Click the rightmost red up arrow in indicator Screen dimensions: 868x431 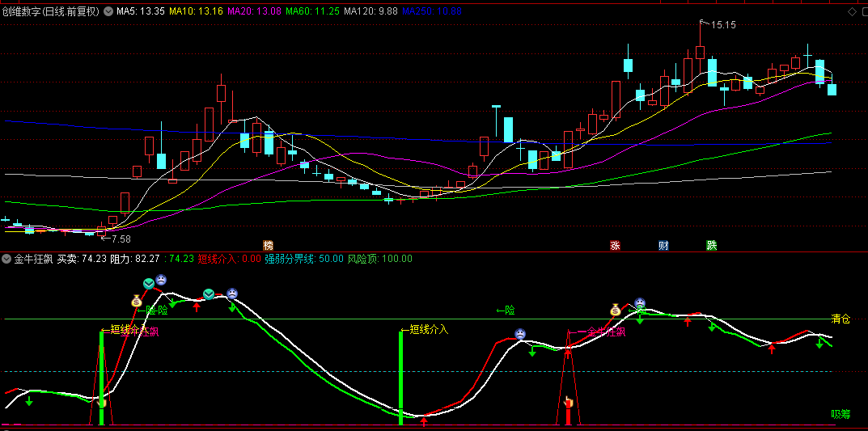pos(773,349)
